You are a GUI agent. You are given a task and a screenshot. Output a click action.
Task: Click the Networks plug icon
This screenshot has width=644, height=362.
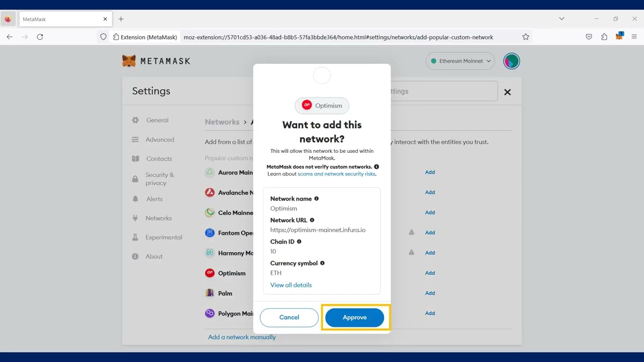(135, 218)
